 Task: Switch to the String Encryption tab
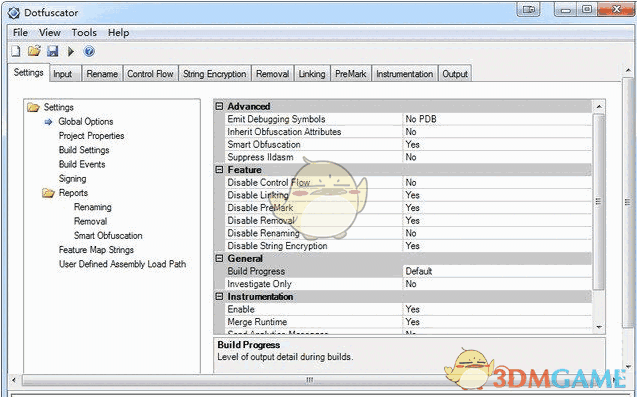click(214, 74)
